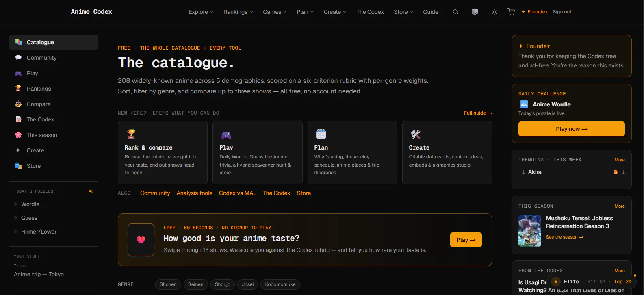The width and height of the screenshot is (644, 295).
Task: Click the Play now button
Action: 571,129
